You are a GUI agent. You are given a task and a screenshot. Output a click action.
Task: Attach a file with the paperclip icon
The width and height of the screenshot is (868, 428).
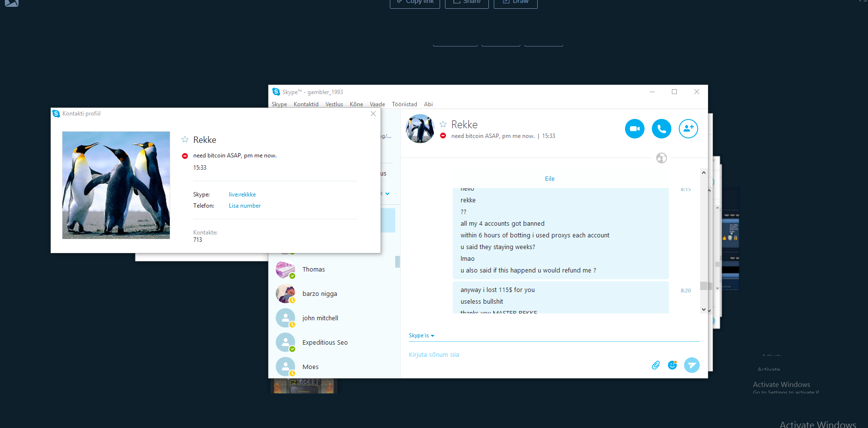click(x=656, y=365)
